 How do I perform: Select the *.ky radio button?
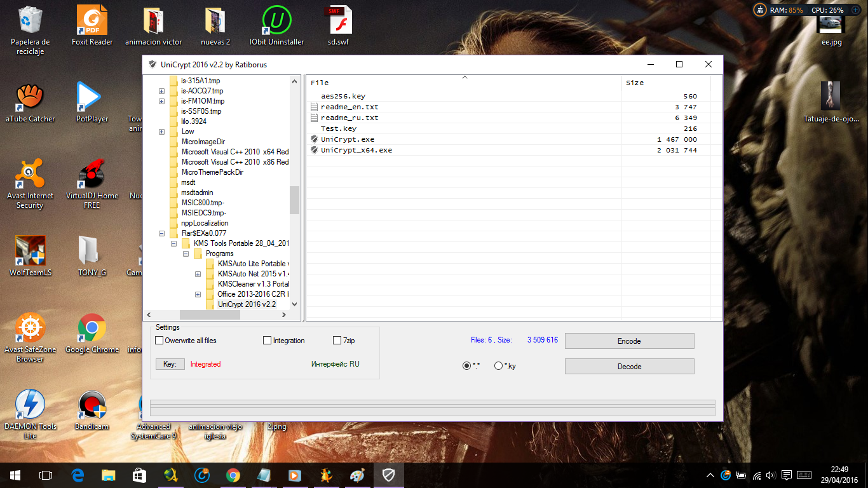(x=498, y=365)
